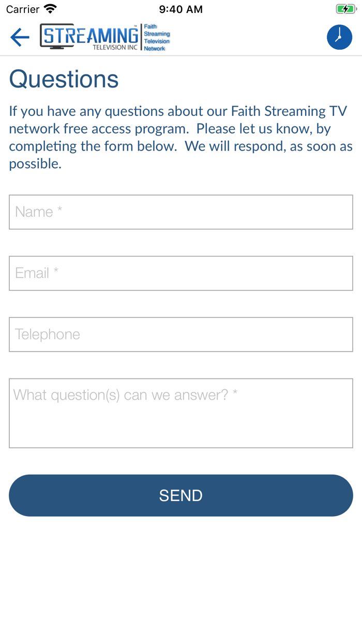
Task: Tap the Wi-Fi status icon
Action: point(50,9)
